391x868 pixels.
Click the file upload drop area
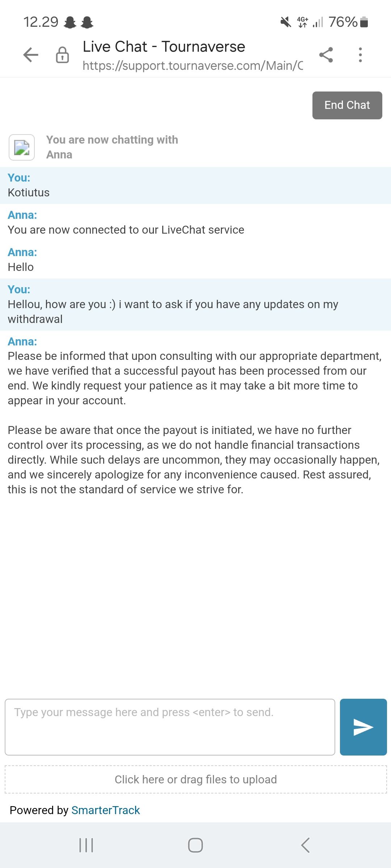click(195, 779)
